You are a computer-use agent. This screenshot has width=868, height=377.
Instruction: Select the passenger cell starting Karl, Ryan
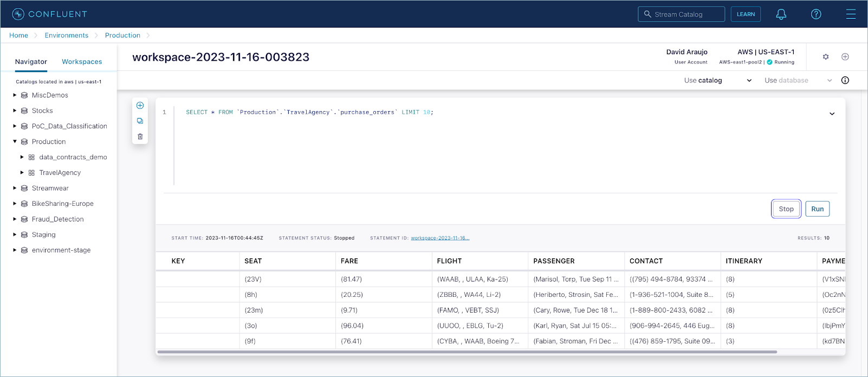[575, 326]
